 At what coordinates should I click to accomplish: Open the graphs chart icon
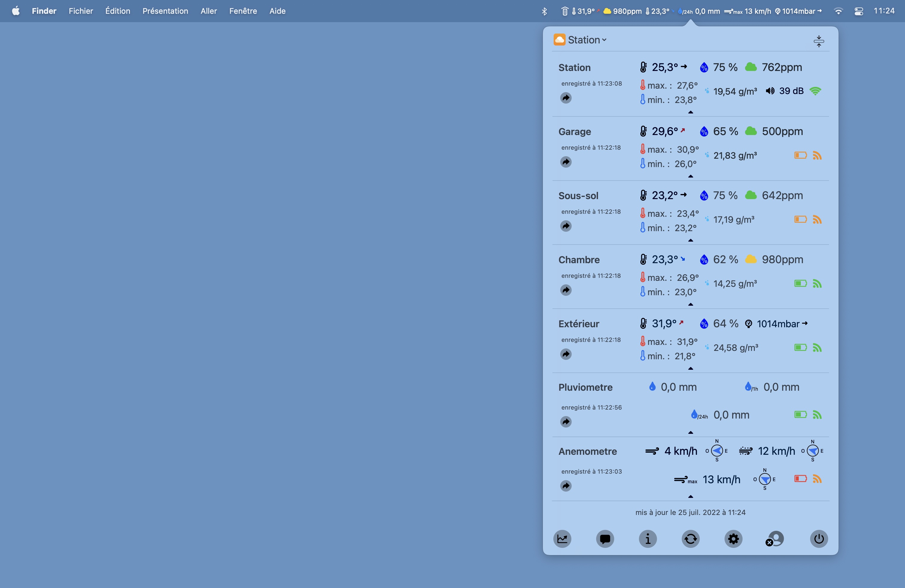tap(562, 539)
